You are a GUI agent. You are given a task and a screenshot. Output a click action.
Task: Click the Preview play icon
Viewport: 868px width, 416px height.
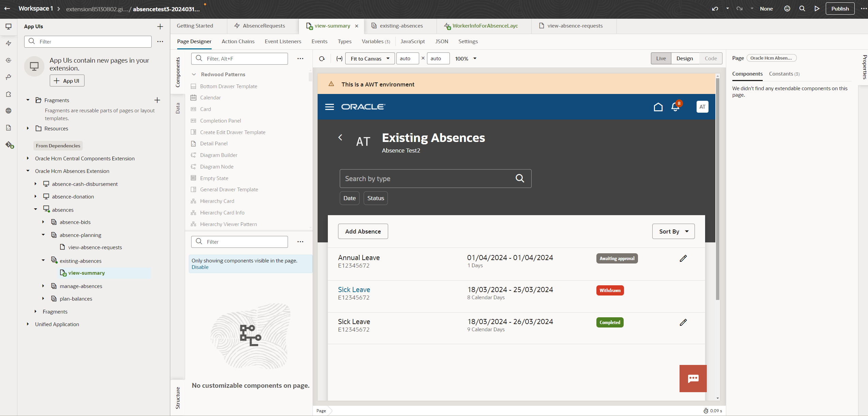click(817, 9)
